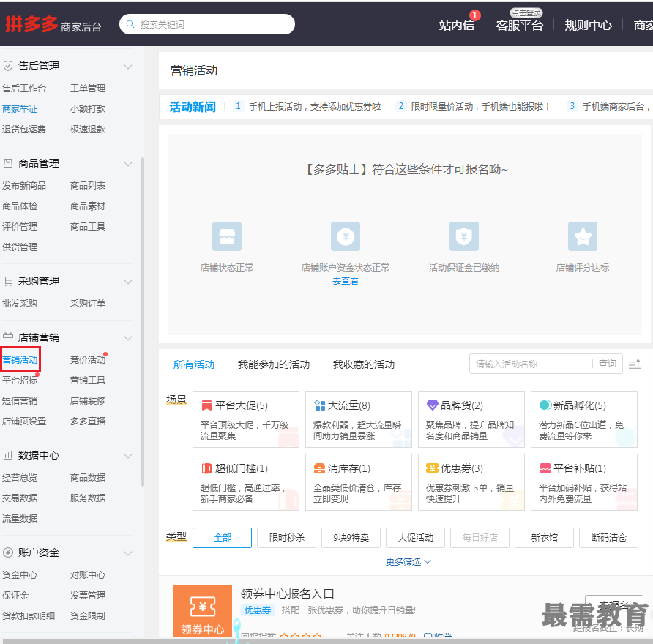653x644 pixels.
Task: Click the icon beside 采购管理
Action: click(8, 282)
